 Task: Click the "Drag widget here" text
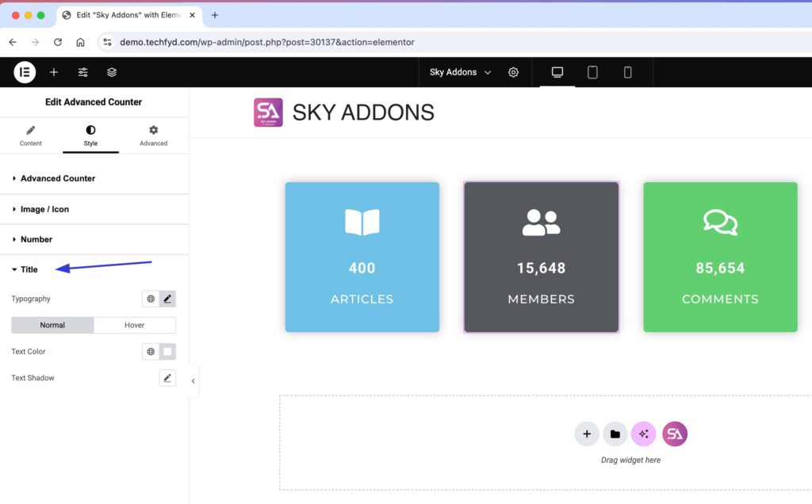[630, 460]
